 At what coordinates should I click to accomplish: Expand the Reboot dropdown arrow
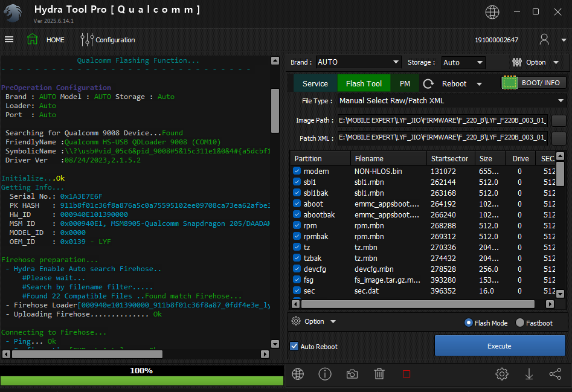click(x=479, y=84)
